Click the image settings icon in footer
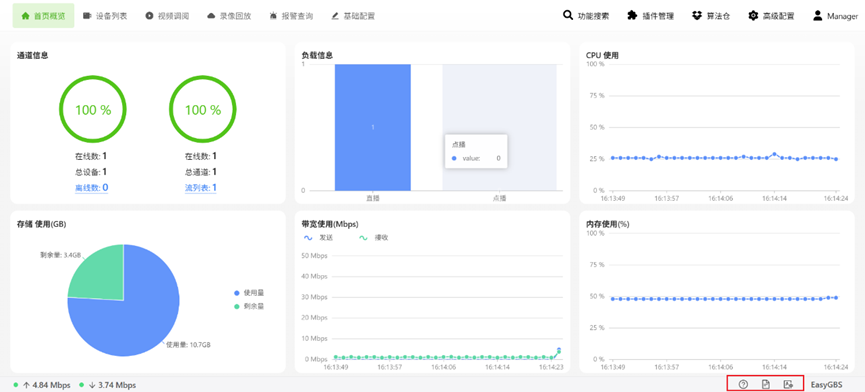 [x=788, y=384]
